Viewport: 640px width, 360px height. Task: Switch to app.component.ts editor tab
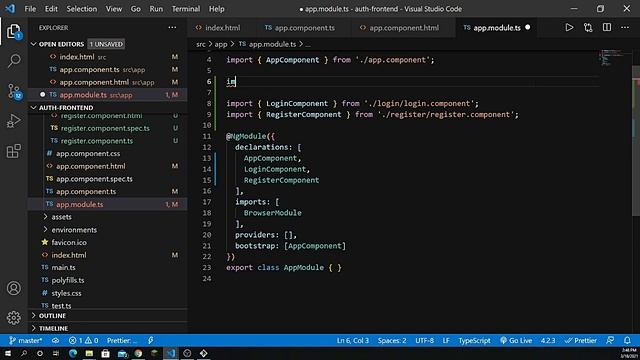tap(304, 28)
